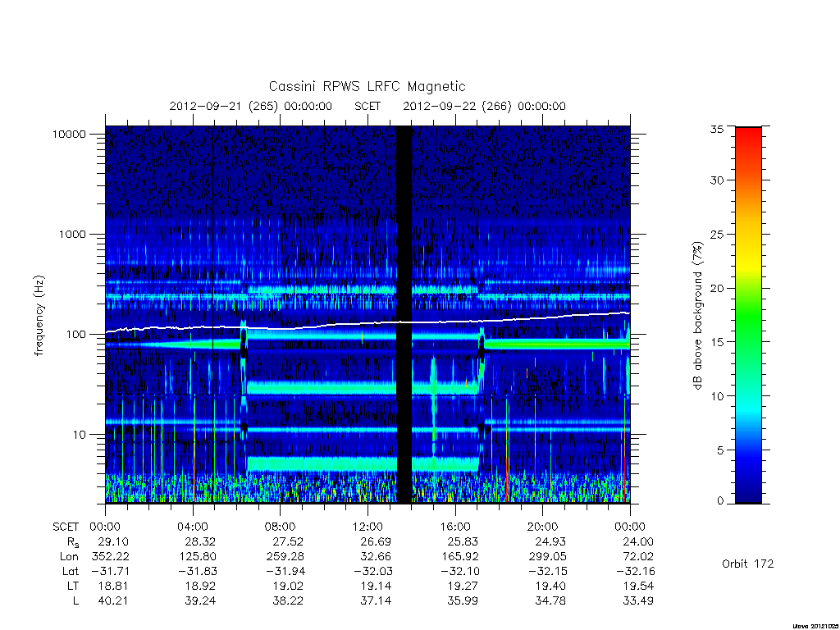Select the Lon value 125.80

pyautogui.click(x=198, y=557)
